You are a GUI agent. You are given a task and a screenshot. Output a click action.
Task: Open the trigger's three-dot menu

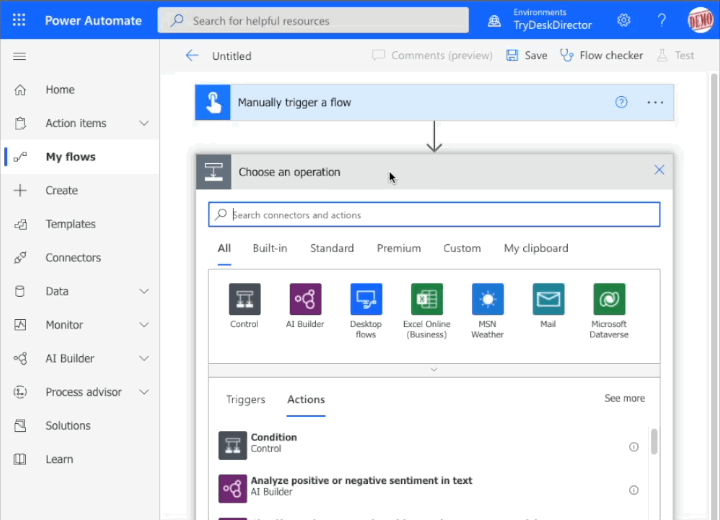(x=655, y=102)
